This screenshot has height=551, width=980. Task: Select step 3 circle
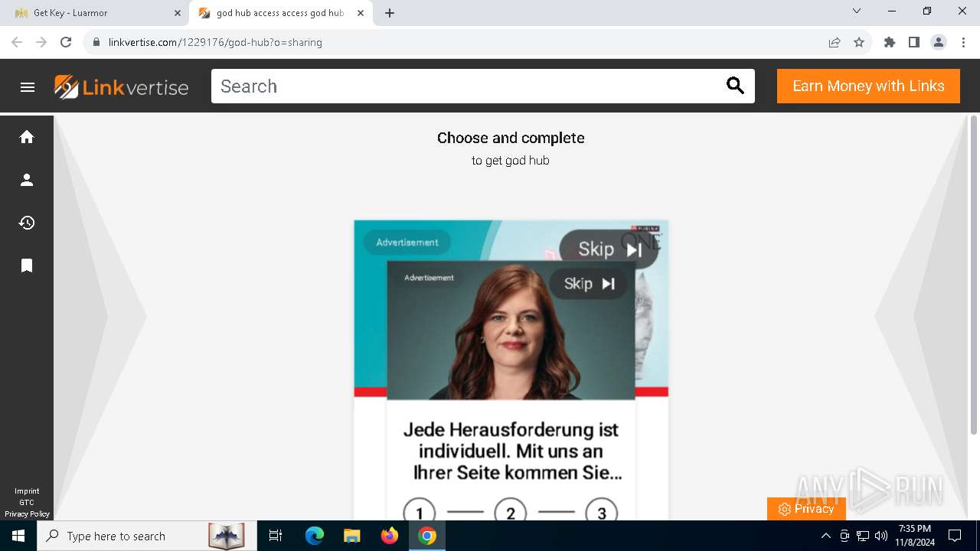(x=602, y=513)
